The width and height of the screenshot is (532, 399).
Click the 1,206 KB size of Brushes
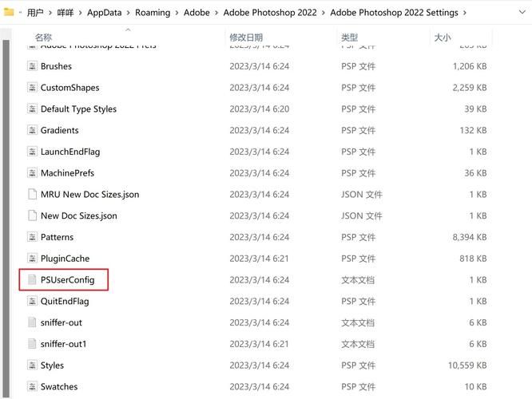tap(470, 66)
